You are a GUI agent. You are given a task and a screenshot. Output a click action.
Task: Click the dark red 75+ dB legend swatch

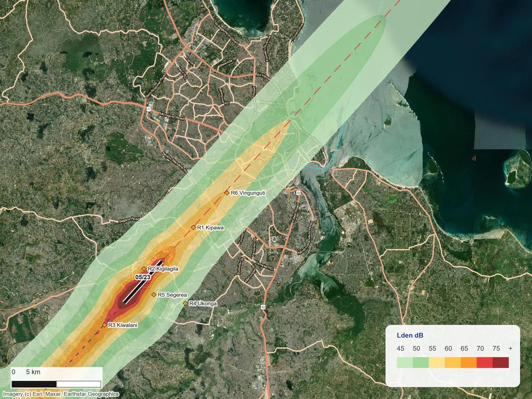coord(501,362)
